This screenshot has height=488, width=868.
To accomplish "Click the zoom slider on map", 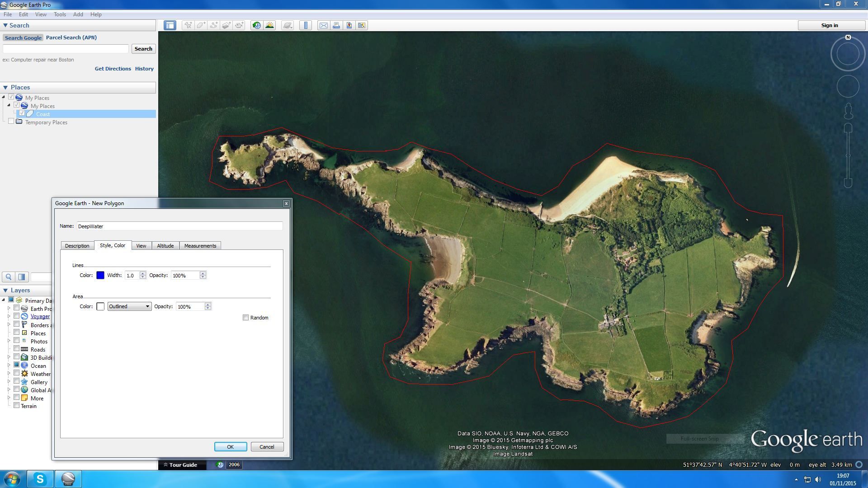I will point(848,155).
